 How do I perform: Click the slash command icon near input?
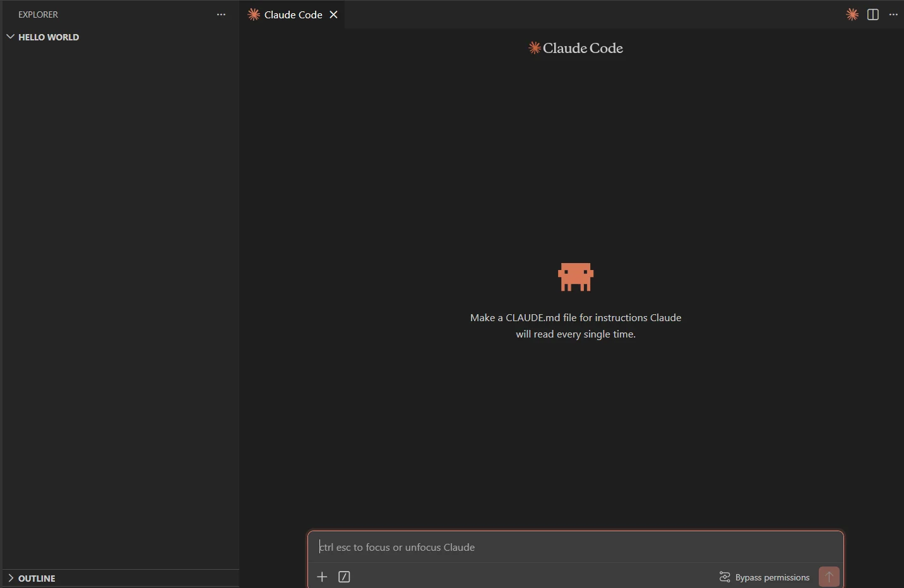coord(344,577)
